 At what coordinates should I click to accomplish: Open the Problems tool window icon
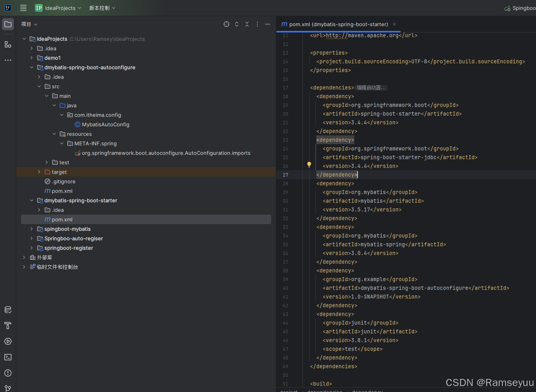click(8, 373)
